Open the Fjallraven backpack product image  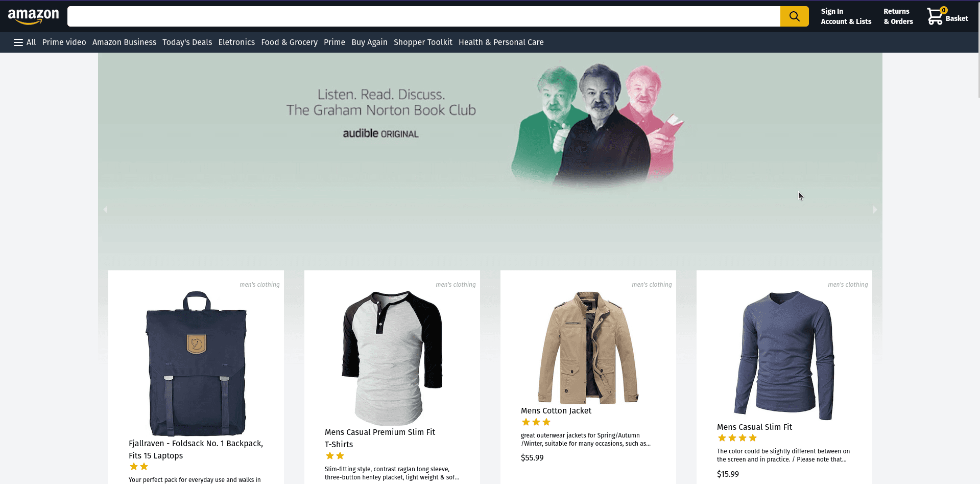tap(196, 363)
